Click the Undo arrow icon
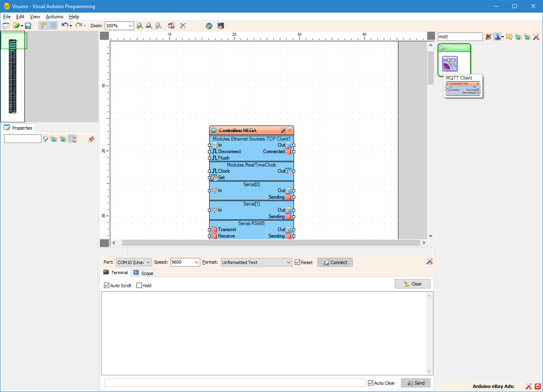543x392 pixels. [x=65, y=25]
